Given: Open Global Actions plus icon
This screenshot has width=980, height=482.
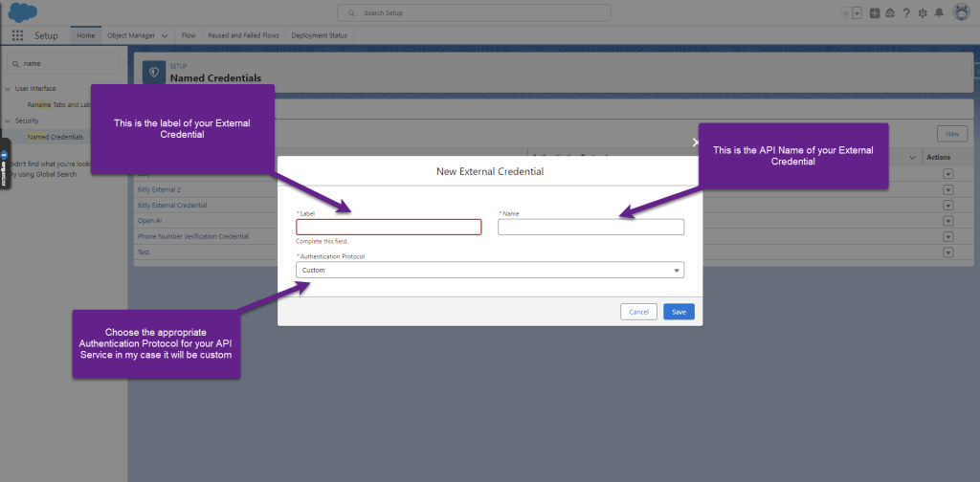Looking at the screenshot, I should click(875, 13).
